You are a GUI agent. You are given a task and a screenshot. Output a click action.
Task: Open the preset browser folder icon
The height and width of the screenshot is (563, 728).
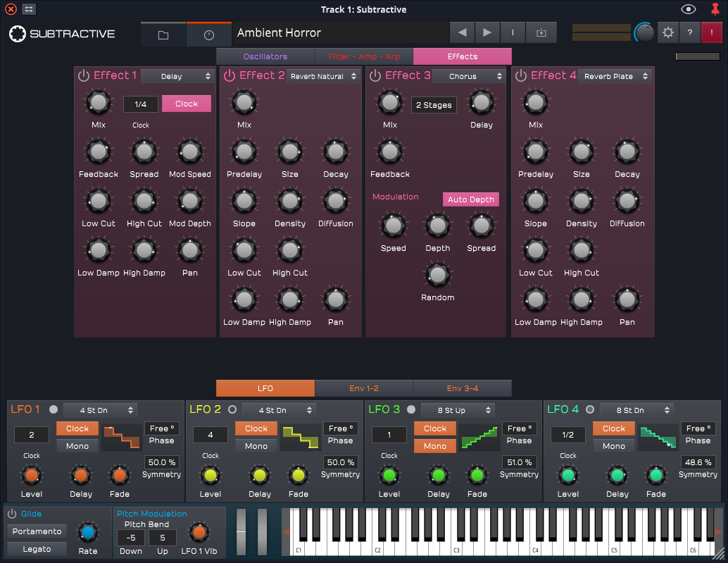click(x=163, y=35)
